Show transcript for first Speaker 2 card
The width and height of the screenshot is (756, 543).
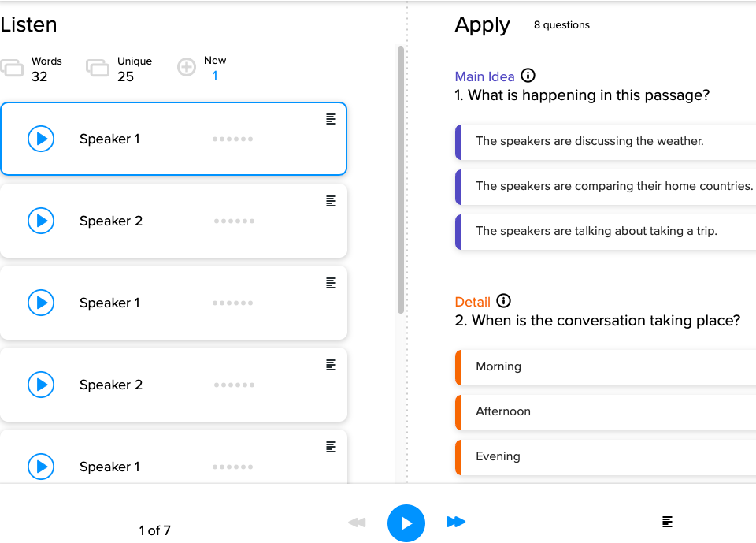coord(331,201)
